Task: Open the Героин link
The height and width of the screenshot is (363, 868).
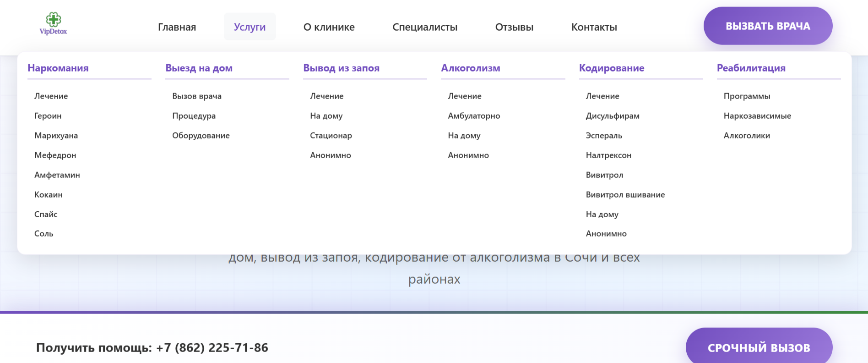Action: pyautogui.click(x=48, y=116)
